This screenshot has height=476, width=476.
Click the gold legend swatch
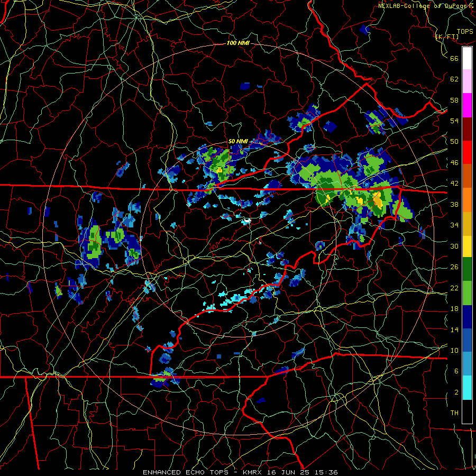pyautogui.click(x=467, y=224)
